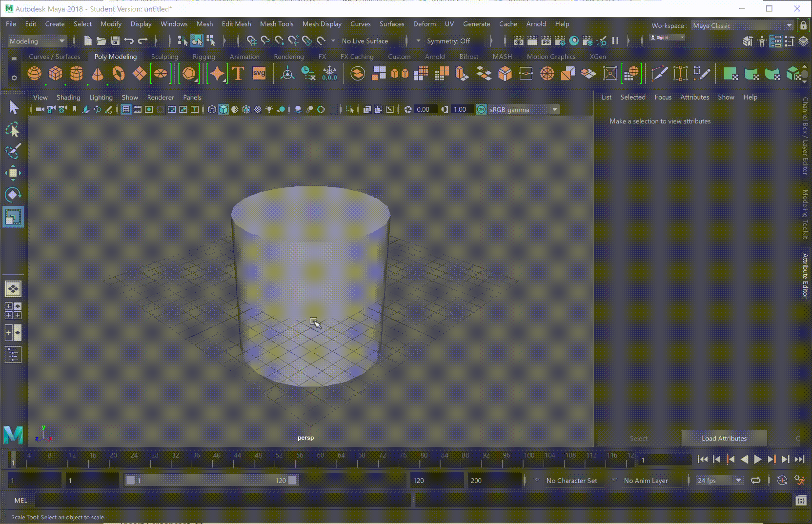812x524 pixels.
Task: Open the Mesh Tools menu
Action: [x=276, y=24]
